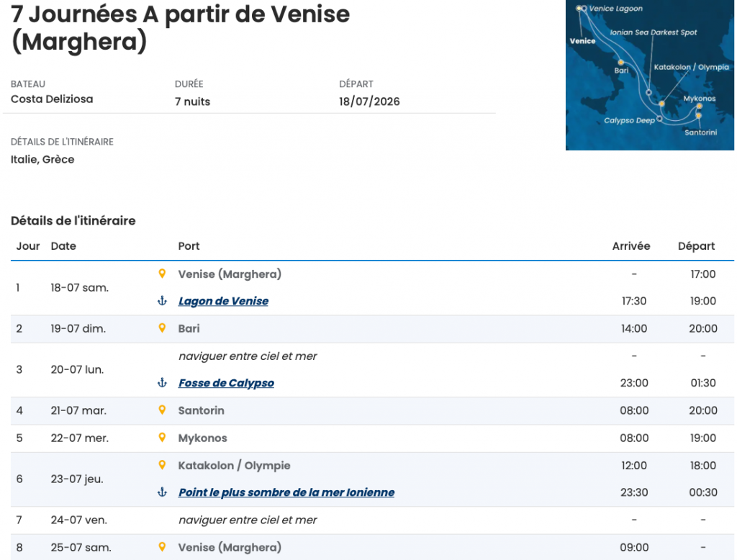Click the Costa Deliziosa ship name
Viewport: 737px width, 560px height.
pyautogui.click(x=52, y=99)
